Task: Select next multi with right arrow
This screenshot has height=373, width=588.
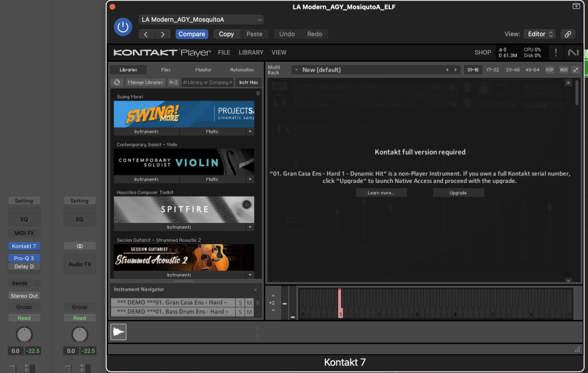Action: pyautogui.click(x=456, y=70)
